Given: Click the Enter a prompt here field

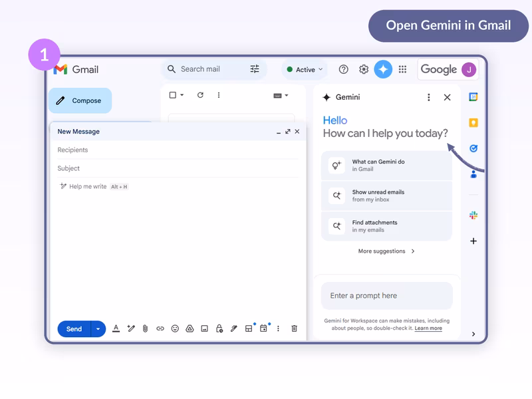Looking at the screenshot, I should (x=387, y=295).
